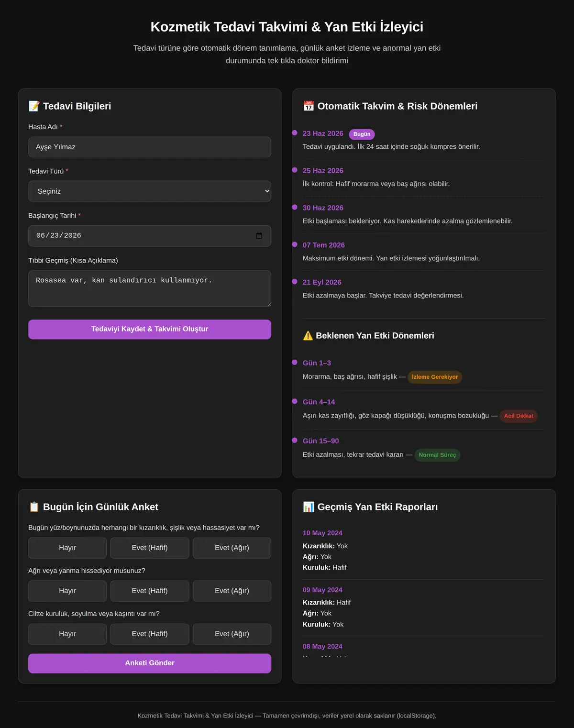Choose Hayır for the kızarıklık, şişlik question
Image resolution: width=574 pixels, height=728 pixels.
point(67,548)
